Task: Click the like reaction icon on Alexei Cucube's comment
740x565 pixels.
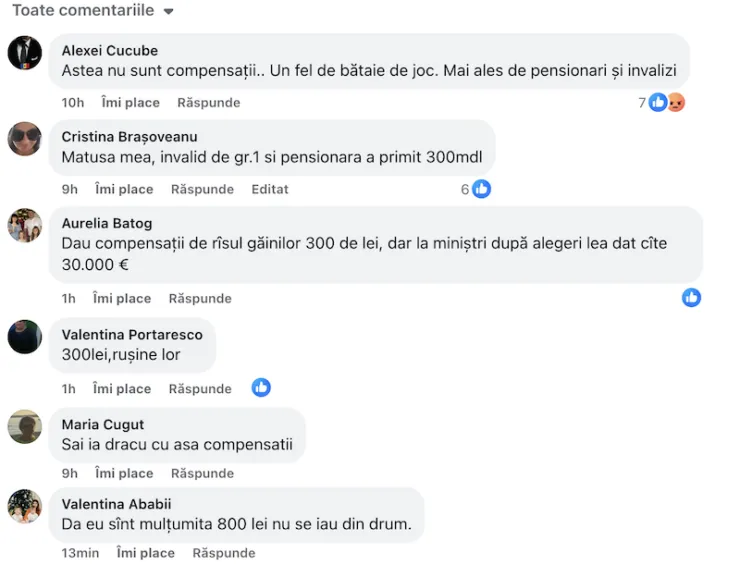Action: pos(657,102)
